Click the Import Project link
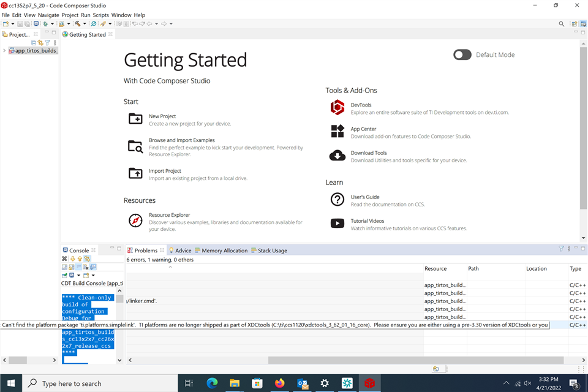The height and width of the screenshot is (392, 588). (165, 171)
